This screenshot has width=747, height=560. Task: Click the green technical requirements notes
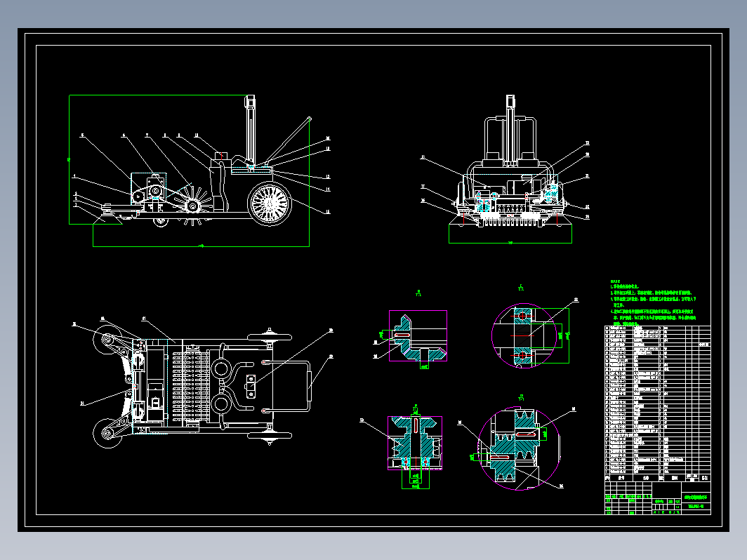pyautogui.click(x=653, y=302)
